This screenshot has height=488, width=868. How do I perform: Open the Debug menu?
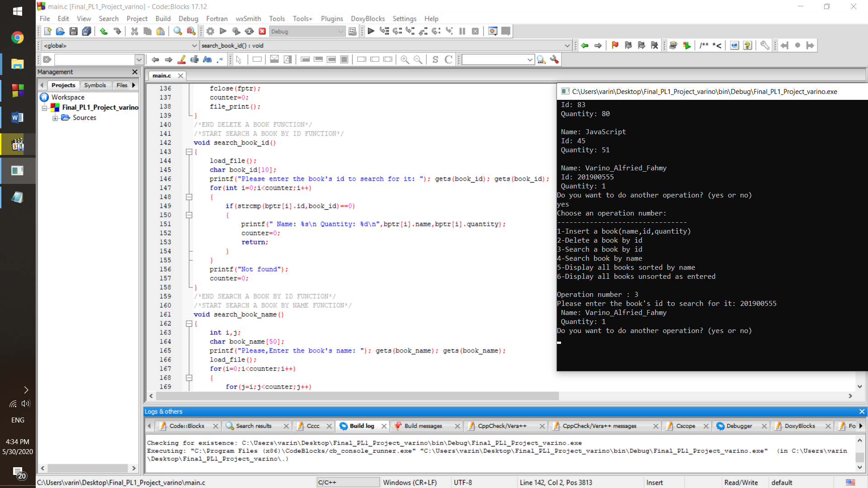(188, 19)
